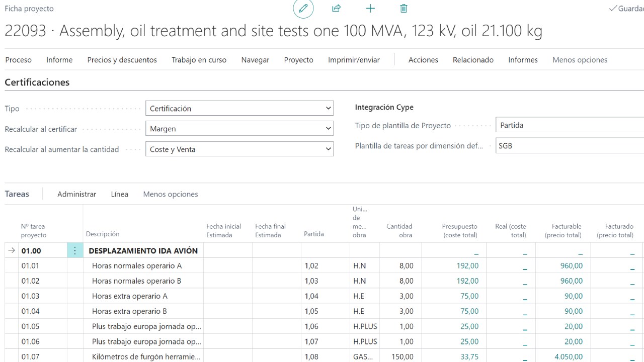Screen dimensions: 644x362
Task: Open the Imprimir/enviar menu
Action: 354,60
